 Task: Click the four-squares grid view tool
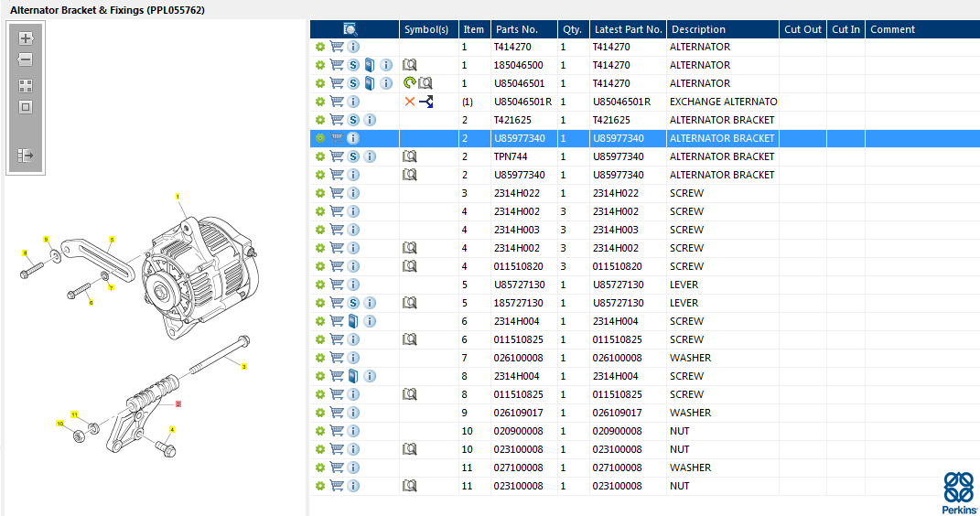[26, 86]
